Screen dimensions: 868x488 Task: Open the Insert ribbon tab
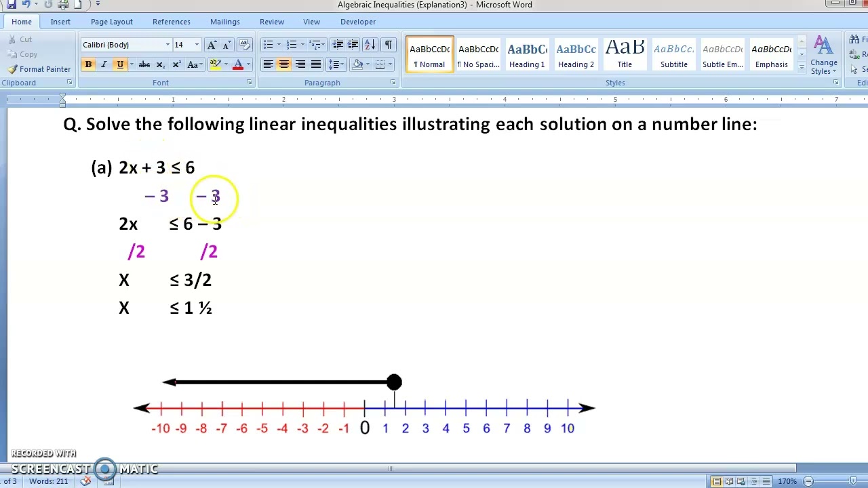pyautogui.click(x=60, y=22)
